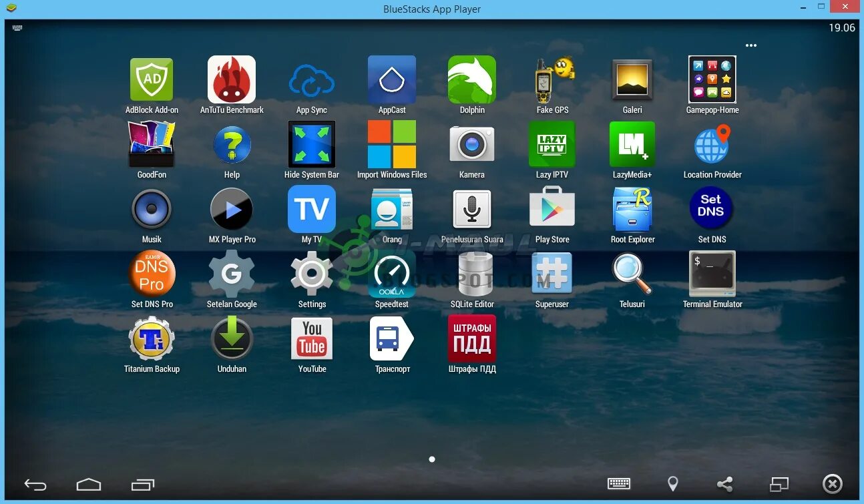Open the Telusuri search app
The image size is (864, 504).
click(632, 274)
